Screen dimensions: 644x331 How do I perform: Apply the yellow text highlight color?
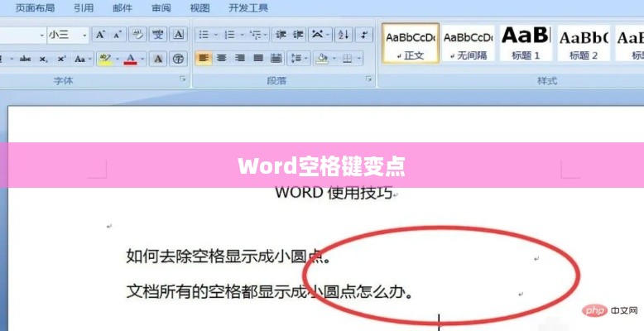105,59
